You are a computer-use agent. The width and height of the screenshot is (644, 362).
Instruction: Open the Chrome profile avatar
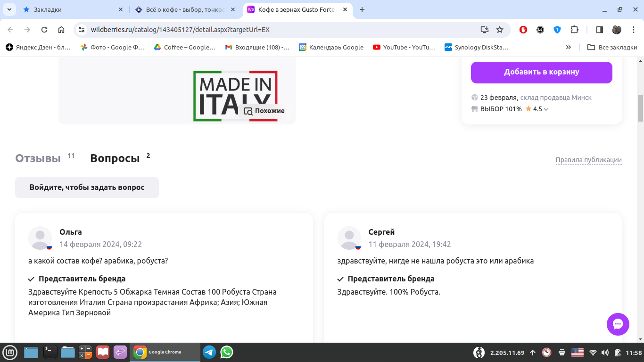point(617,30)
